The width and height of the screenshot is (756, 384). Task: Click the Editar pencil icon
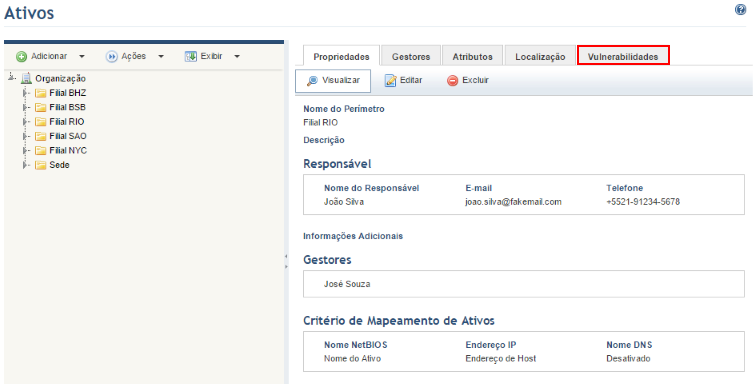point(390,81)
